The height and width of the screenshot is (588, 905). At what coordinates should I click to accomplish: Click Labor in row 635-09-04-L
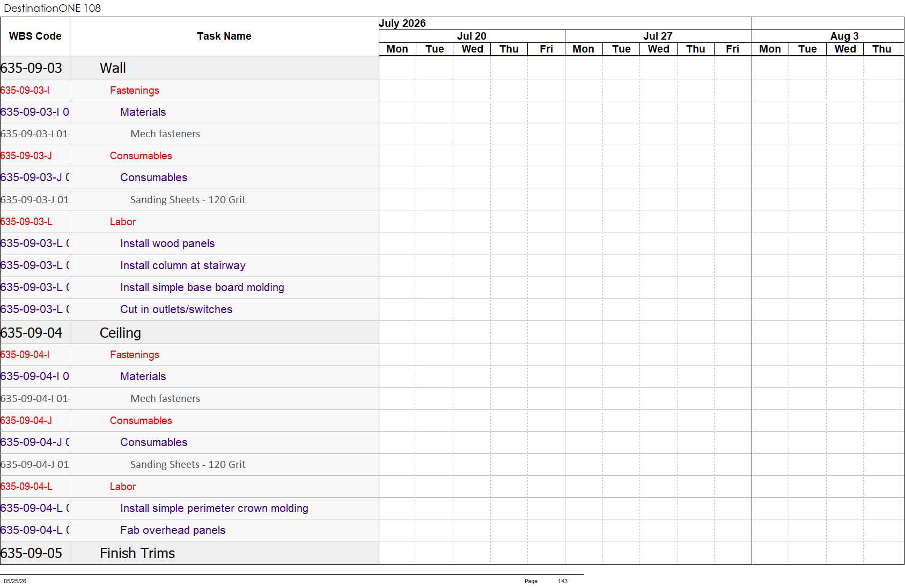[122, 487]
